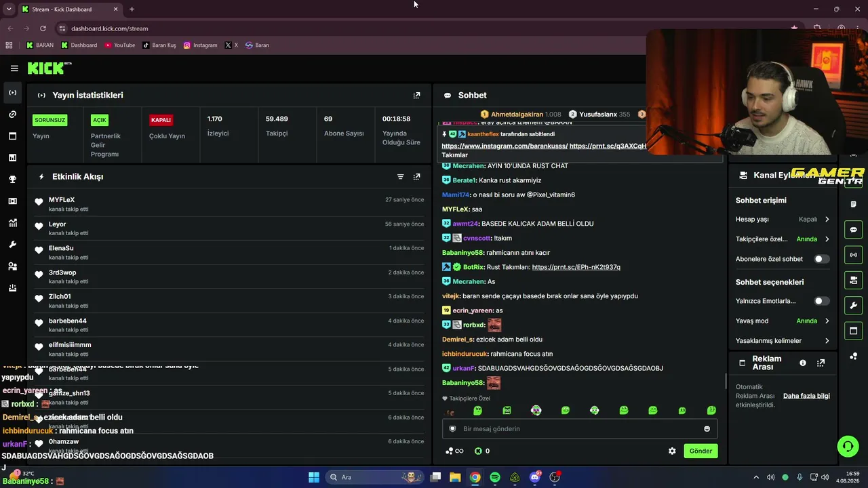868x488 pixels.
Task: Pop out the Yayın İstatistikleri panel
Action: [416, 96]
